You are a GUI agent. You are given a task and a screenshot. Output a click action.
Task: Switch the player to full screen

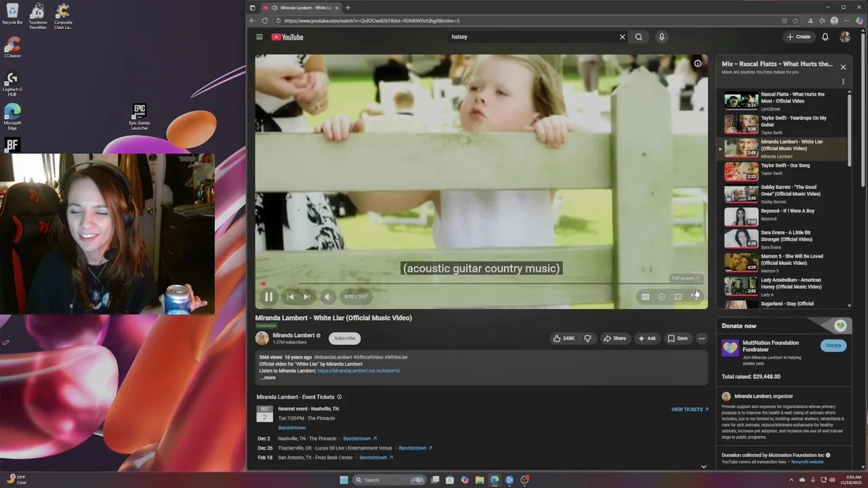694,297
